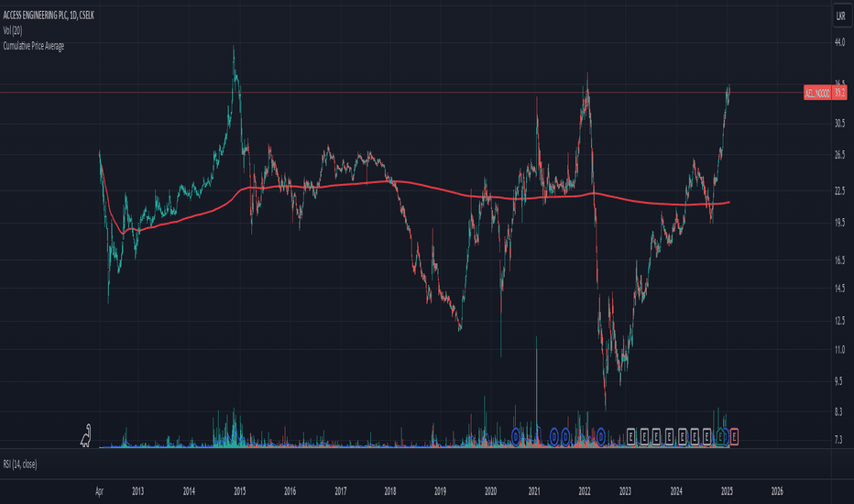Screen dimensions: 854x504
Task: Open the red earnings marker at far right
Action: click(734, 436)
